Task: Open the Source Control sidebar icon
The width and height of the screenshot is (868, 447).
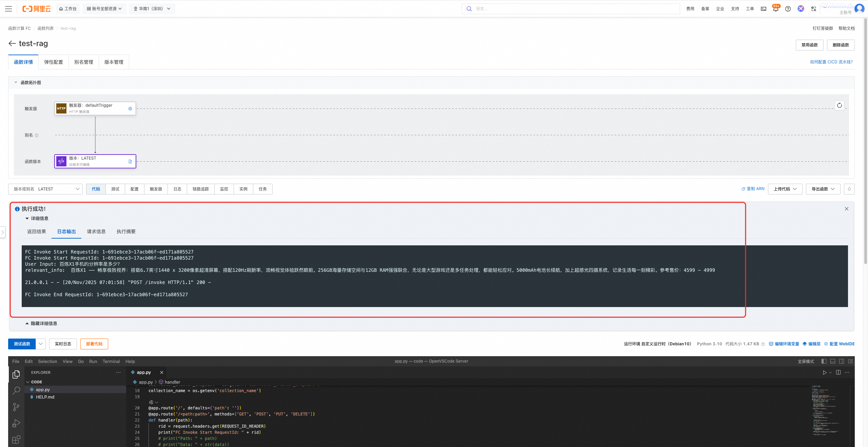Action: 16,407
